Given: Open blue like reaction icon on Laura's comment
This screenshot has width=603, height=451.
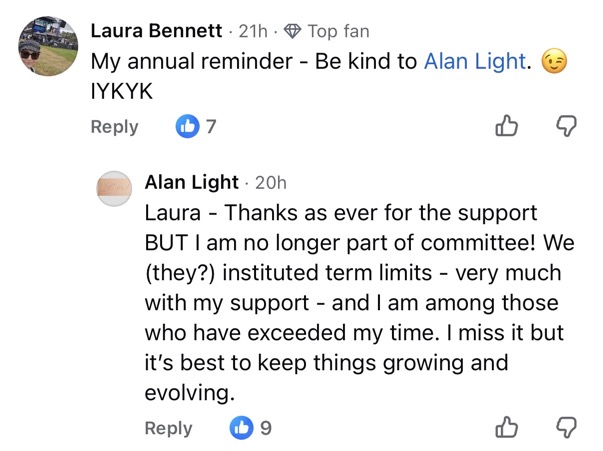Looking at the screenshot, I should pos(187,127).
